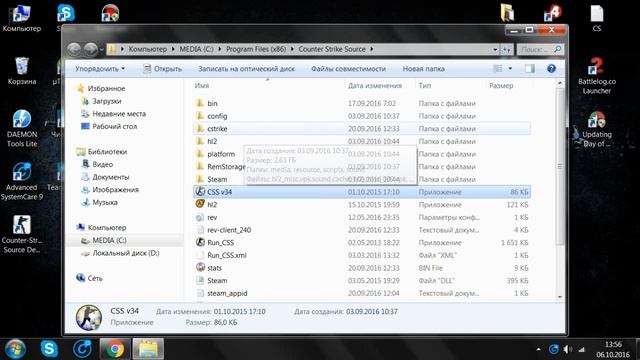Click the Explorer search input field

(536, 49)
